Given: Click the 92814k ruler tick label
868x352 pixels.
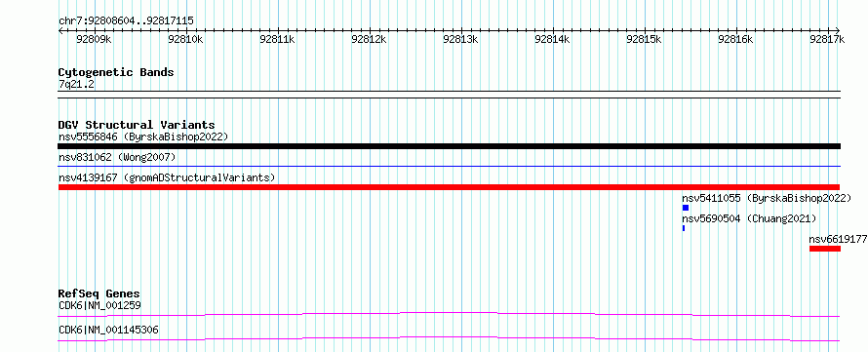Looking at the screenshot, I should point(552,39).
